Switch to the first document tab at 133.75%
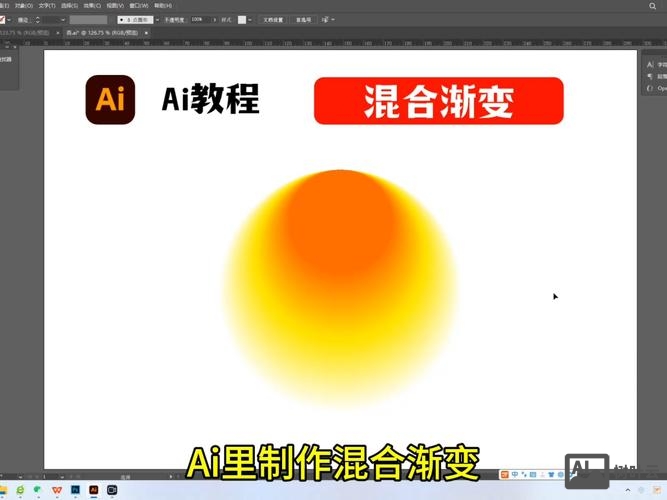Screen dimensions: 667x500 [25, 33]
